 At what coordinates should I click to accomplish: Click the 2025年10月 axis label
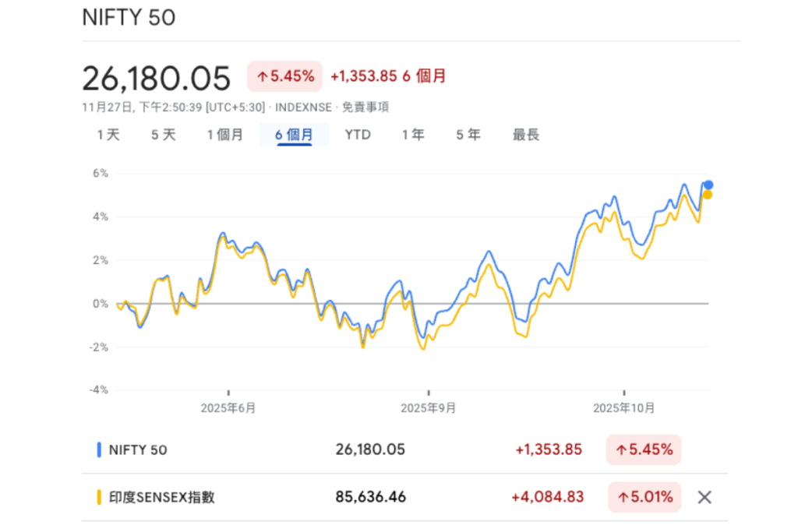[x=624, y=408]
